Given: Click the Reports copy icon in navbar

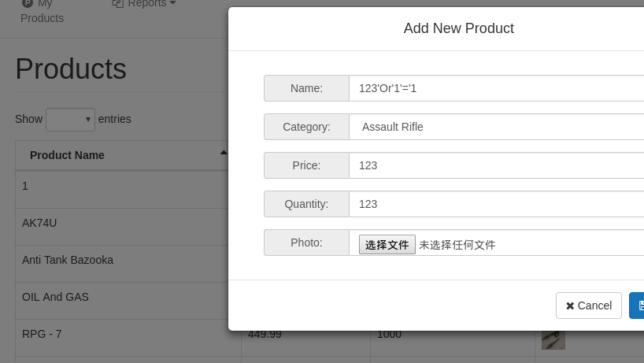Looking at the screenshot, I should 118,4.
